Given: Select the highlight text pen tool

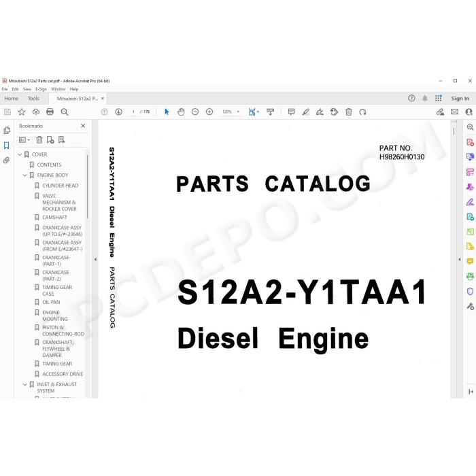Looking at the screenshot, I should [306, 112].
